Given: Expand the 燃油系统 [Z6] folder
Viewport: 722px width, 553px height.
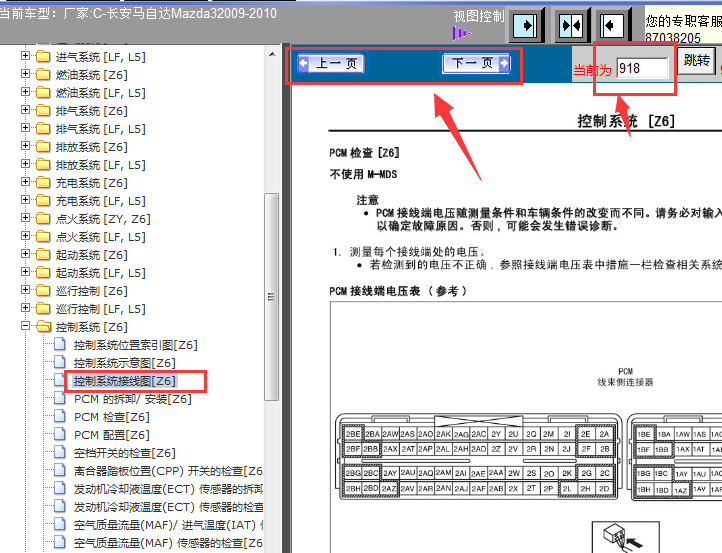Looking at the screenshot, I should click(25, 74).
